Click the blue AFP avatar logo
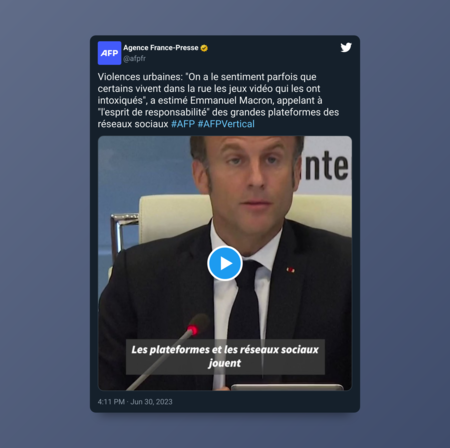The height and width of the screenshot is (448, 450). [x=109, y=53]
